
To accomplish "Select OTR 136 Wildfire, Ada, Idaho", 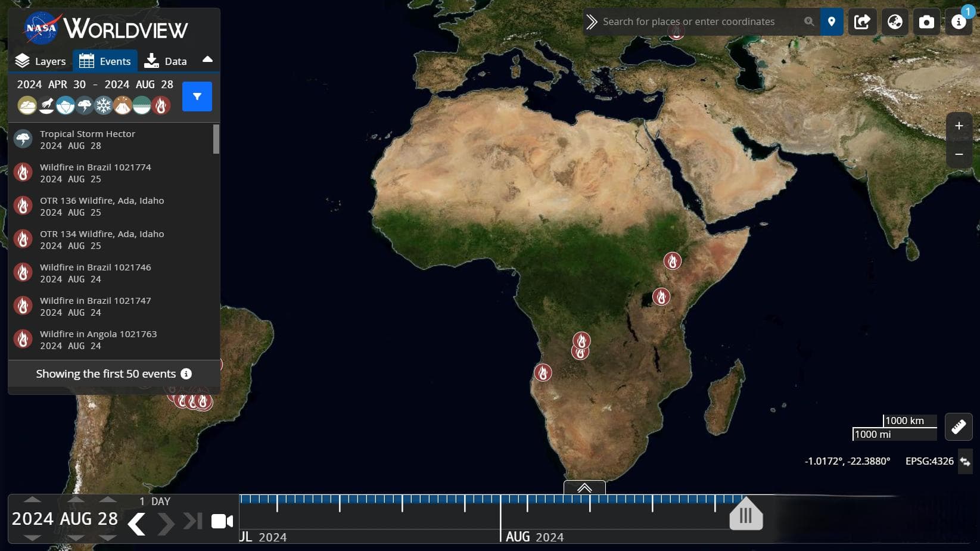I will coord(111,206).
